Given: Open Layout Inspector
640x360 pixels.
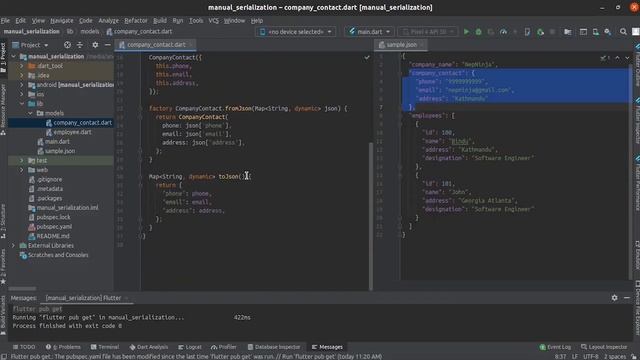Looking at the screenshot, I should point(604,347).
